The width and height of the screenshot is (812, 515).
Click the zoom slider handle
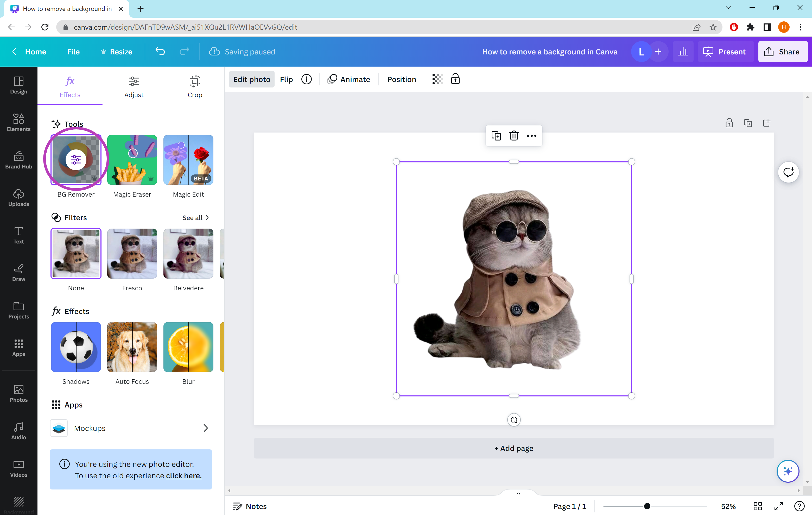(647, 506)
